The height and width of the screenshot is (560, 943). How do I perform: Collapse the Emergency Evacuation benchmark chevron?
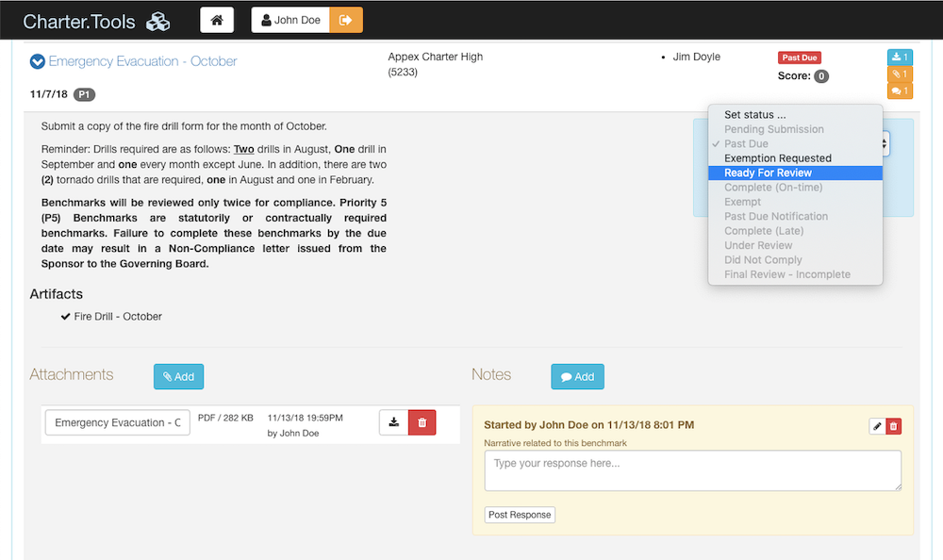[38, 61]
